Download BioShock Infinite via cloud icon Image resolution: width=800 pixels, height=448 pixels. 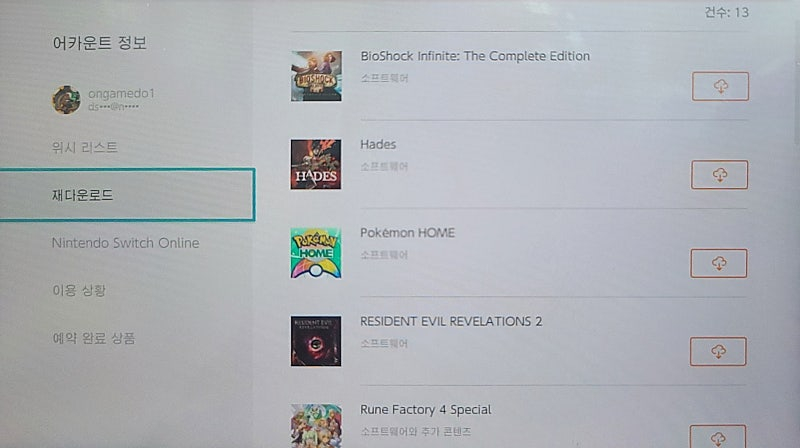tap(720, 86)
